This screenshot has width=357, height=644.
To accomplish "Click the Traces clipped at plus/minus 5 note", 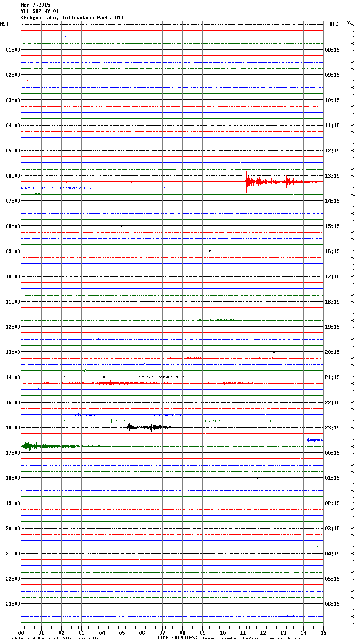I will pos(254,639).
